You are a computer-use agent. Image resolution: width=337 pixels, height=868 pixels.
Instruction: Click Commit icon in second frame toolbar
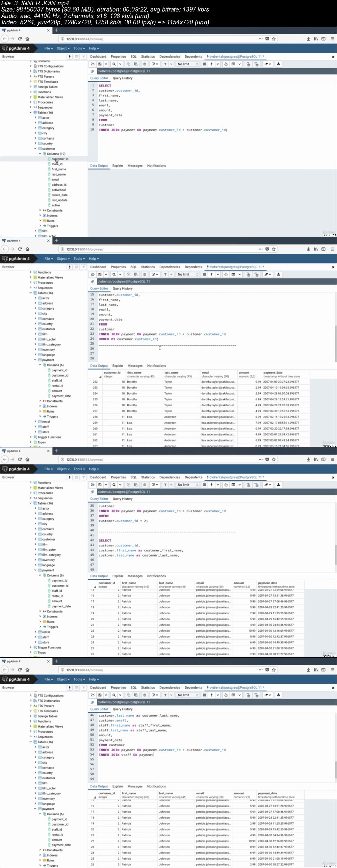pyautogui.click(x=248, y=274)
